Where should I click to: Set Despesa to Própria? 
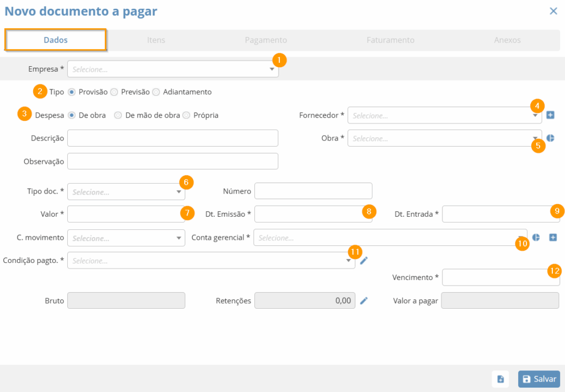point(186,115)
